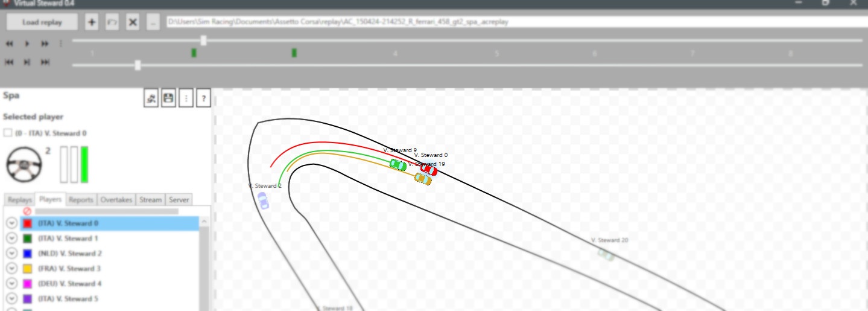Click the fast forward playback icon
The width and height of the screenshot is (868, 311).
pos(45,43)
